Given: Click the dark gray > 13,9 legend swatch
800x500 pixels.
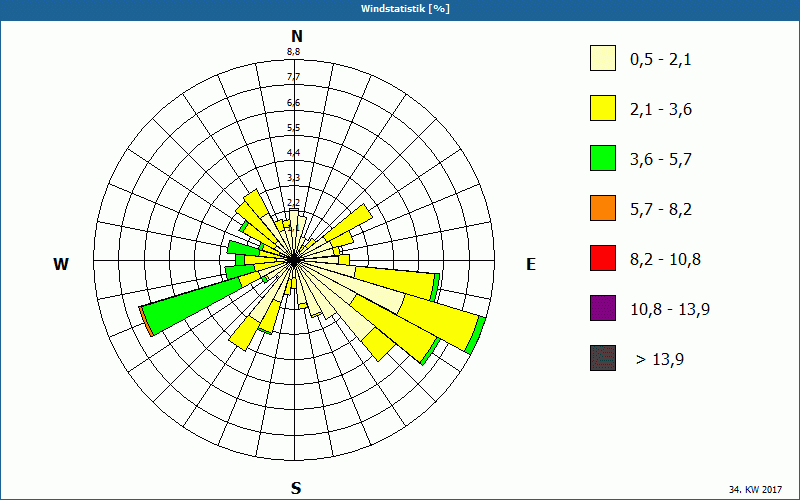Looking at the screenshot, I should click(x=603, y=358).
